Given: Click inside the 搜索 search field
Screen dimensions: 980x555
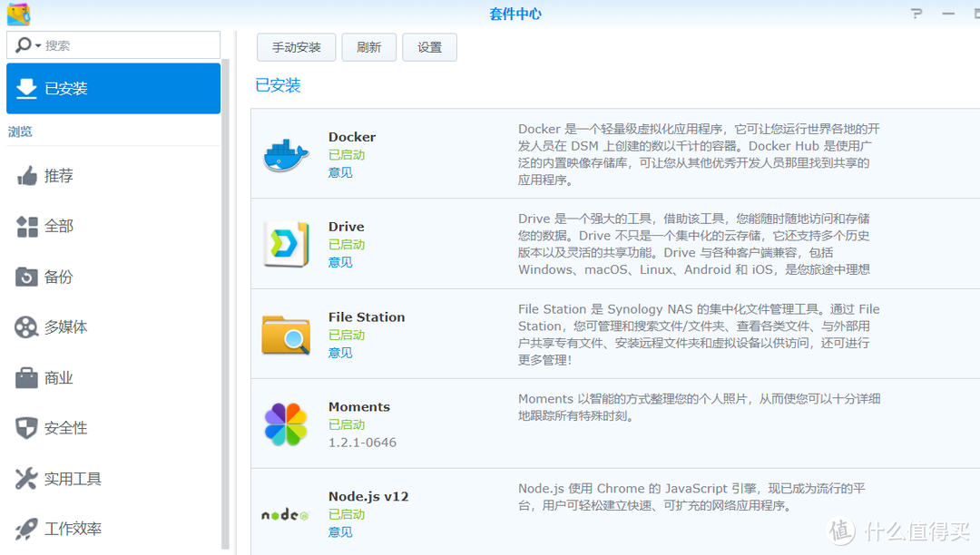Looking at the screenshot, I should (x=127, y=45).
